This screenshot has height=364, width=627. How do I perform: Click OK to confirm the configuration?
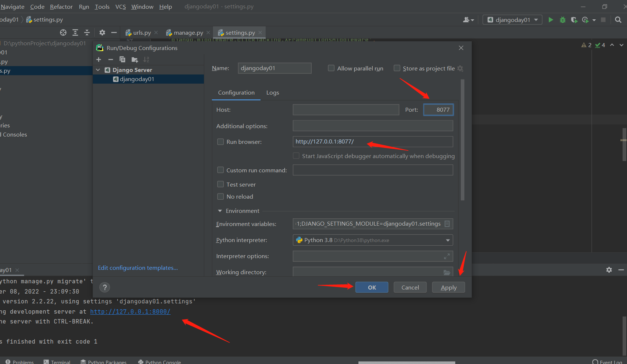coord(372,288)
